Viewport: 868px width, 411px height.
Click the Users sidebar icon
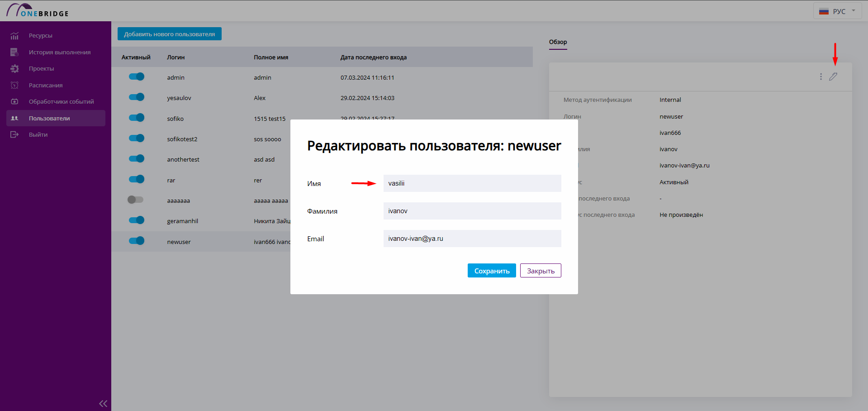[14, 118]
